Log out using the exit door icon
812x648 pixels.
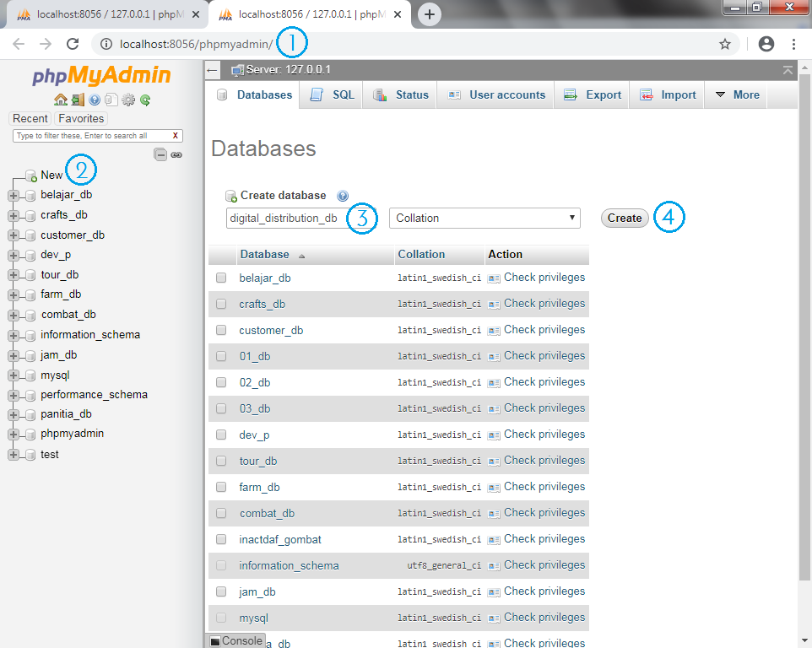coord(78,100)
